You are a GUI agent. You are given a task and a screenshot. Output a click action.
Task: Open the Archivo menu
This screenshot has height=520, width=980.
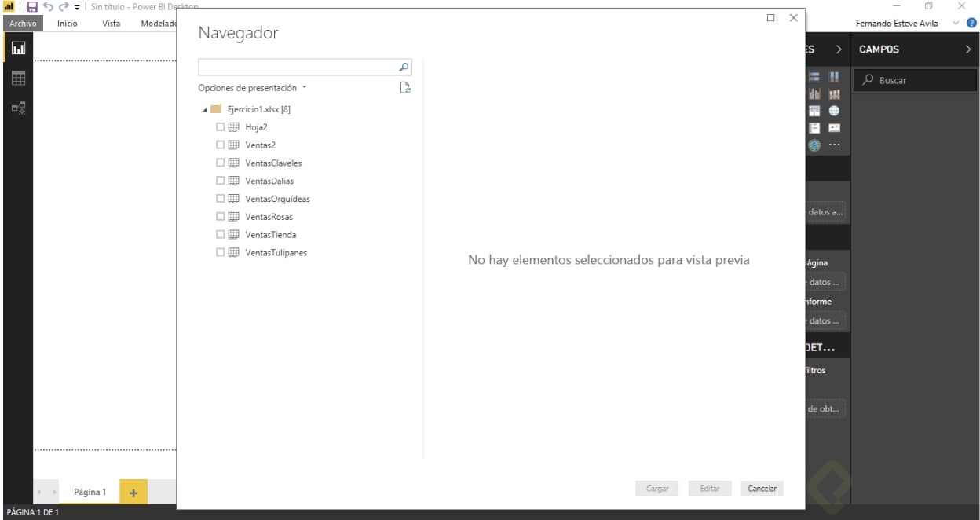click(x=23, y=24)
